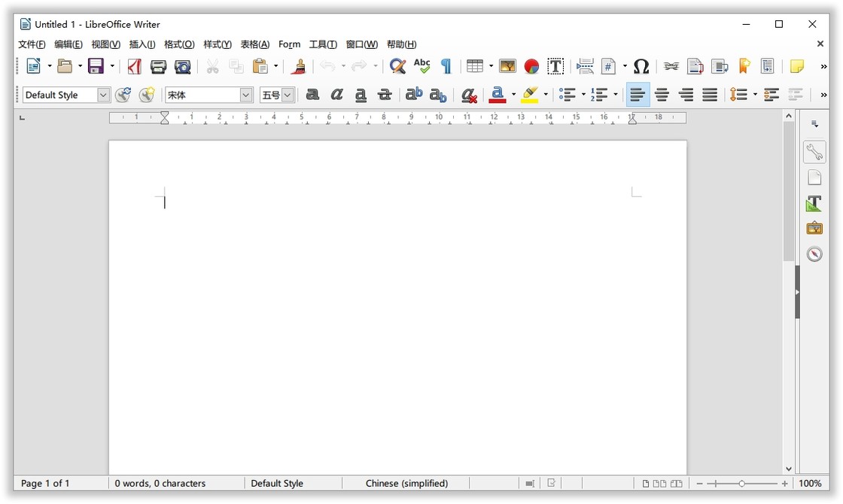843x504 pixels.
Task: Insert special character Omega symbol
Action: tap(641, 66)
